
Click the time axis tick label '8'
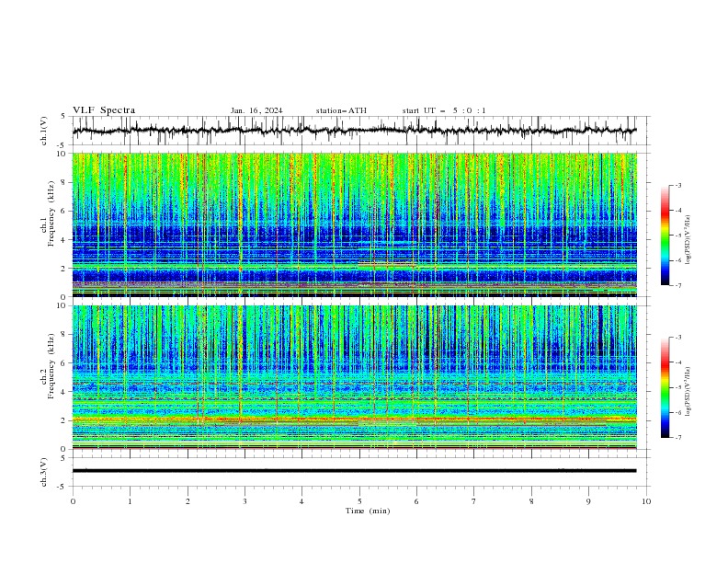point(531,501)
